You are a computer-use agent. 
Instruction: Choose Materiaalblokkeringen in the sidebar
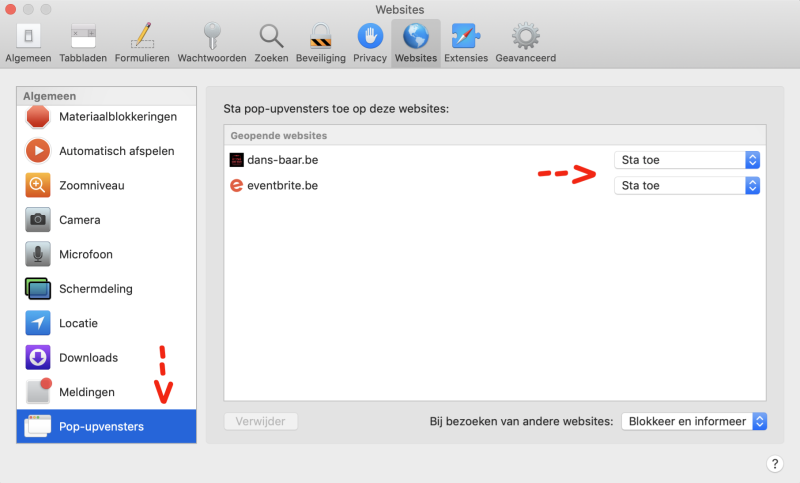click(x=118, y=117)
